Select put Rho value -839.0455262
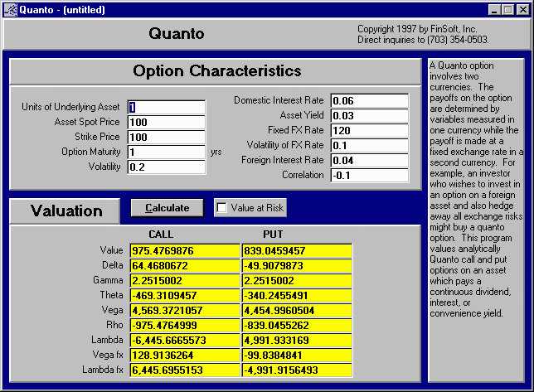 tap(297, 326)
